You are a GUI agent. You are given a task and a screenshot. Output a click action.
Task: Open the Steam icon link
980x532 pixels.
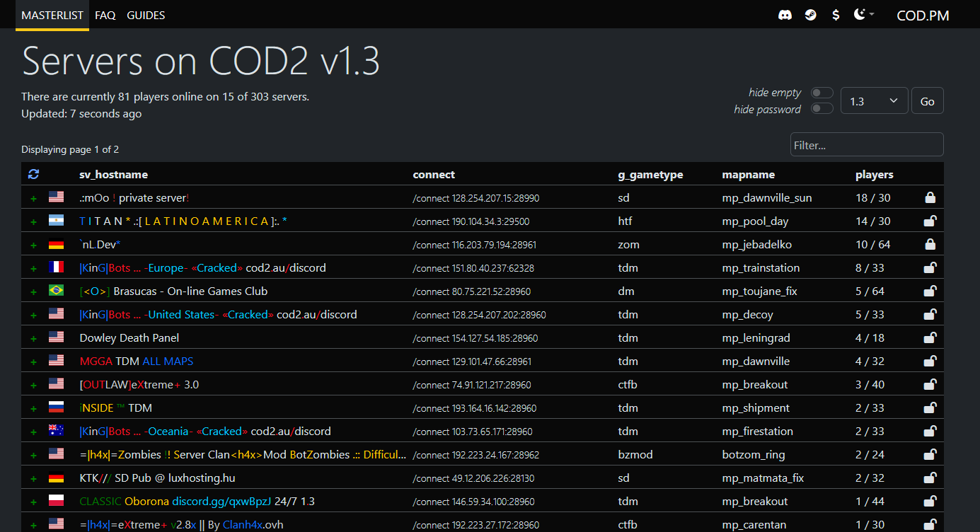coord(810,15)
